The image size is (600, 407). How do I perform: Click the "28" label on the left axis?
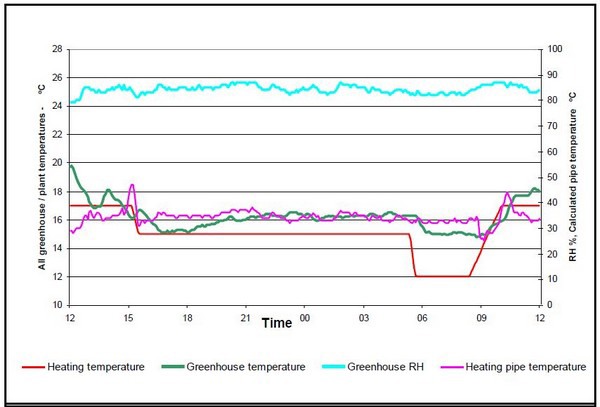(57, 49)
